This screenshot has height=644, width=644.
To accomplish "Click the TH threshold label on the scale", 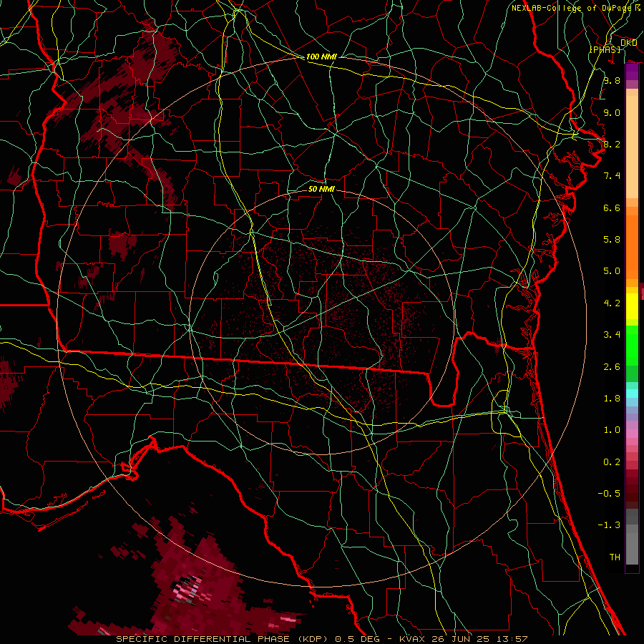I will point(615,557).
